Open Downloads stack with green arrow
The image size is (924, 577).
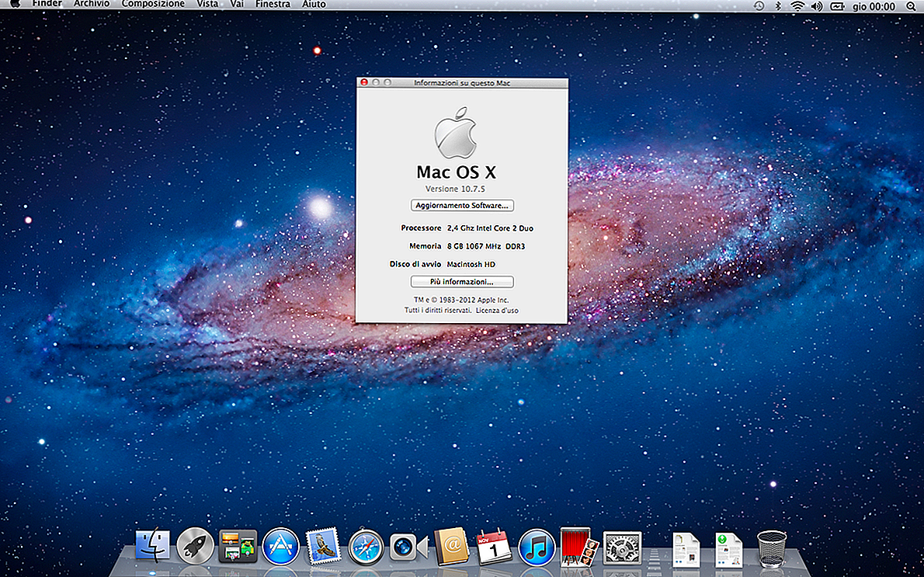point(728,548)
